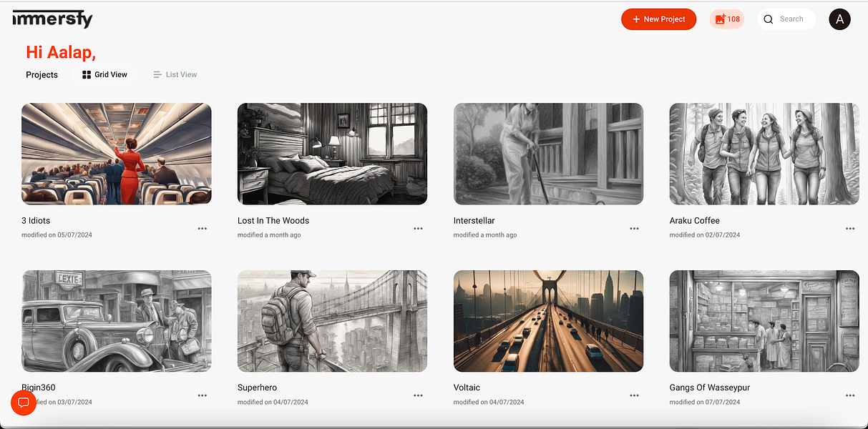
Task: Click the Projects heading label
Action: pyautogui.click(x=42, y=74)
